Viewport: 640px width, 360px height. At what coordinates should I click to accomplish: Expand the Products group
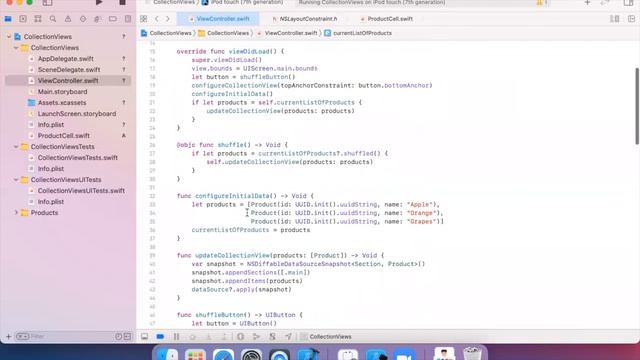(x=16, y=213)
